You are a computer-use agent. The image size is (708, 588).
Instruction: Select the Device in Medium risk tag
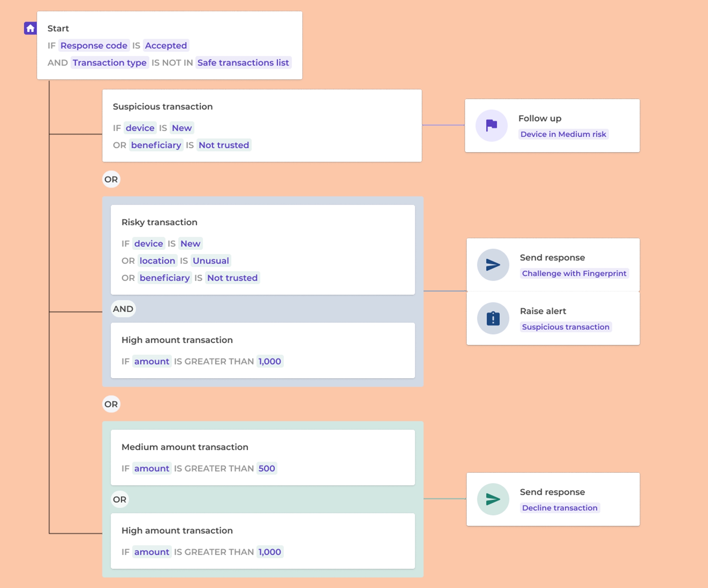coord(563,134)
